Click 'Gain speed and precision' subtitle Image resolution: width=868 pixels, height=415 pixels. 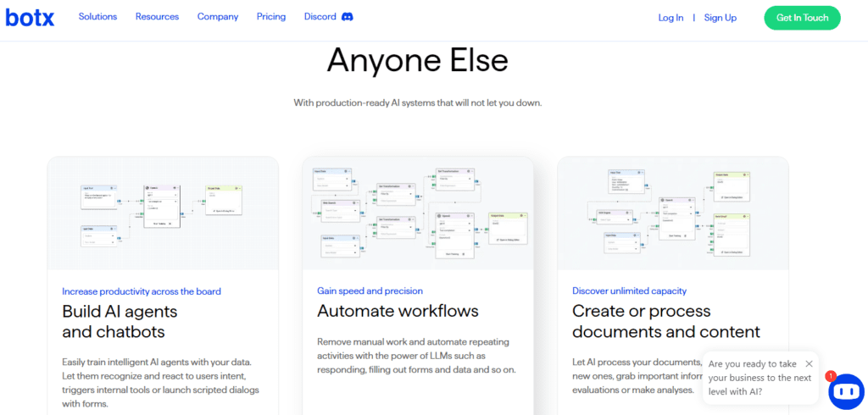(370, 290)
